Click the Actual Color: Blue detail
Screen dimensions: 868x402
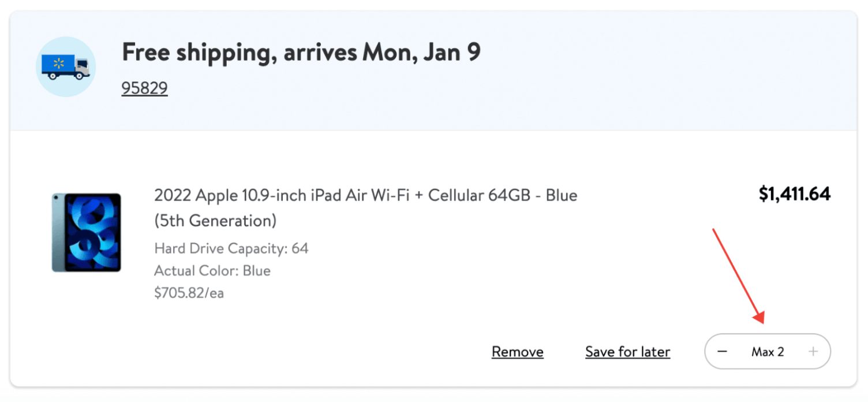(212, 270)
